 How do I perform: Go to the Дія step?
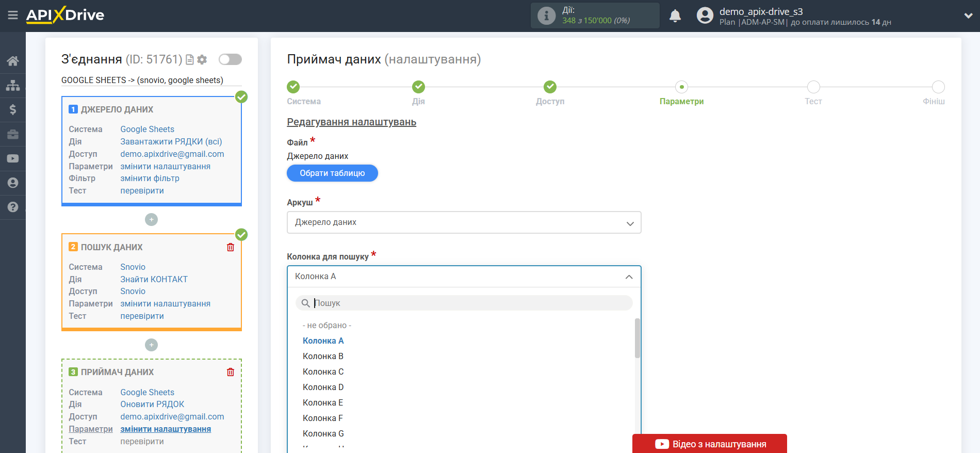(x=418, y=87)
